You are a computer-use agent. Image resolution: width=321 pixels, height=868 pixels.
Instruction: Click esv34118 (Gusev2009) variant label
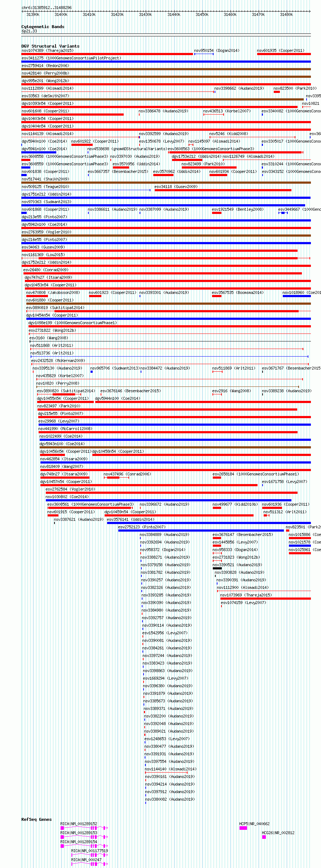click(x=176, y=187)
